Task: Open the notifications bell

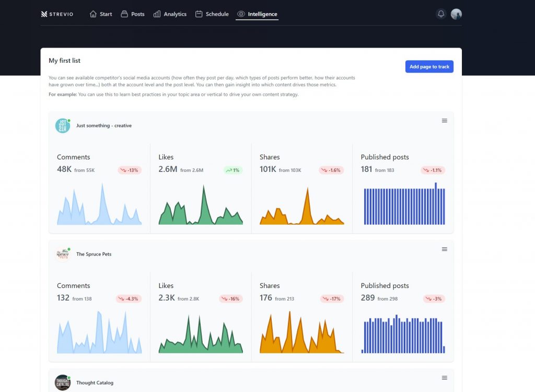Action: [441, 14]
